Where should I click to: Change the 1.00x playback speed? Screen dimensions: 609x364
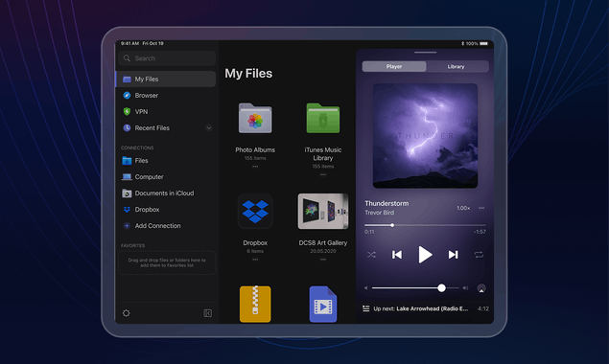pyautogui.click(x=463, y=208)
